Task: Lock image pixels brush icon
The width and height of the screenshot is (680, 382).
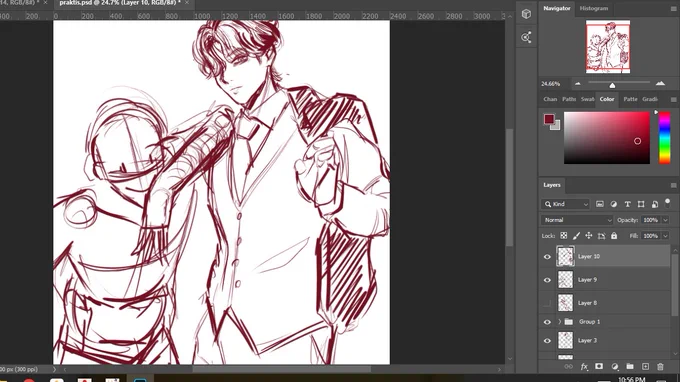Action: pos(576,236)
